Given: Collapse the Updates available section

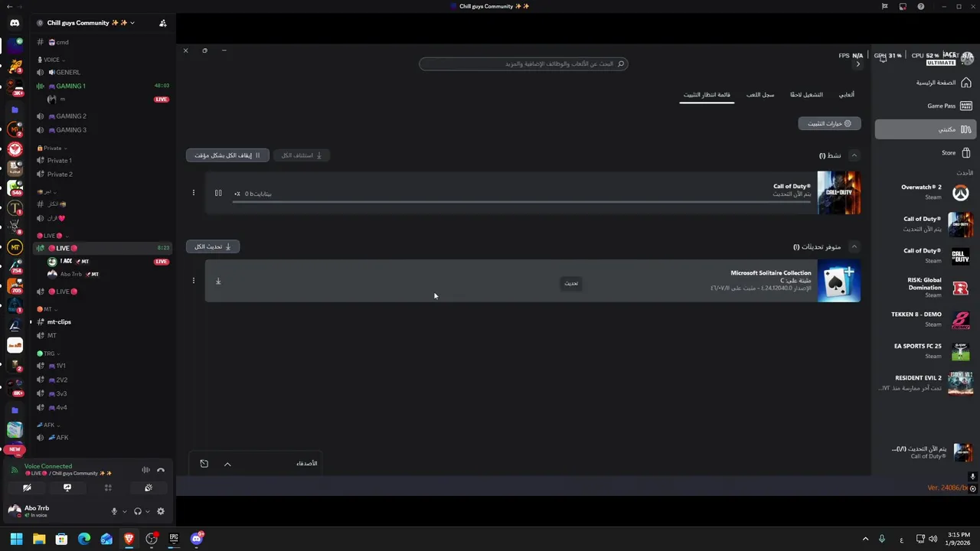Looking at the screenshot, I should click(854, 246).
